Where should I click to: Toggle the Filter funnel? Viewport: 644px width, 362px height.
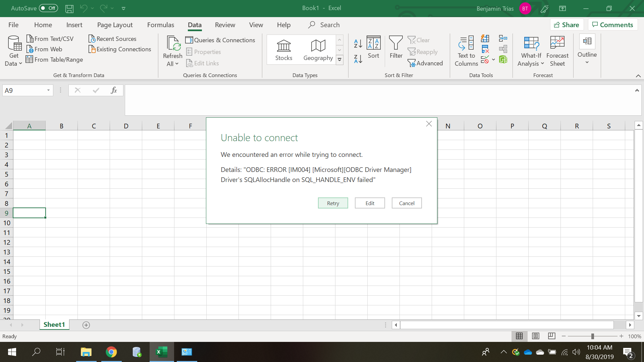tap(396, 47)
